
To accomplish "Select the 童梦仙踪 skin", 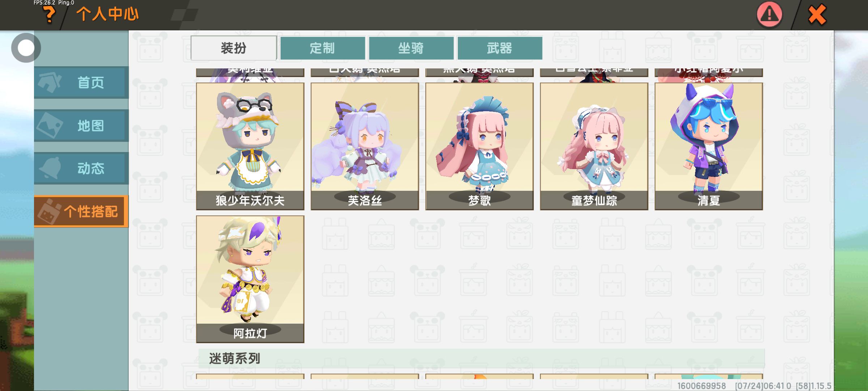I will tap(594, 146).
